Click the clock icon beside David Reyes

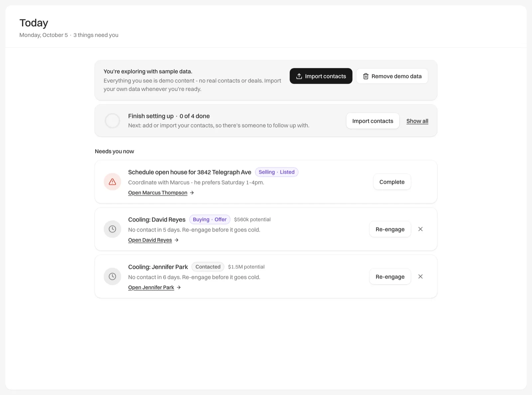112,229
